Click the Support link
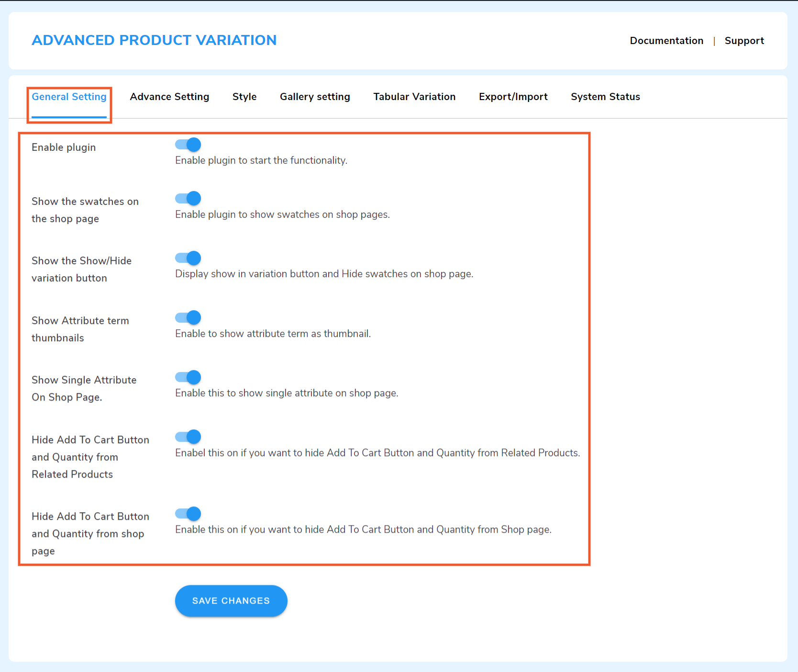This screenshot has width=798, height=672. pyautogui.click(x=744, y=41)
